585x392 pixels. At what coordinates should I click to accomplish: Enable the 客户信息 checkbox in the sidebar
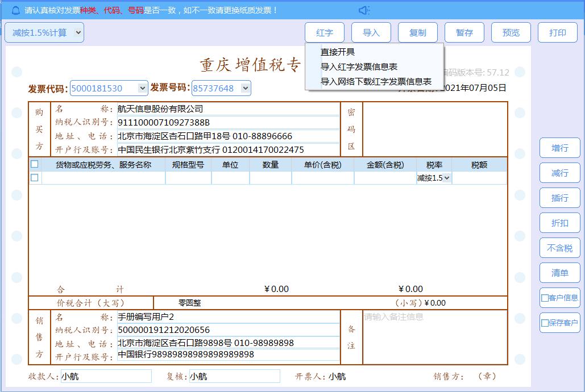point(544,298)
